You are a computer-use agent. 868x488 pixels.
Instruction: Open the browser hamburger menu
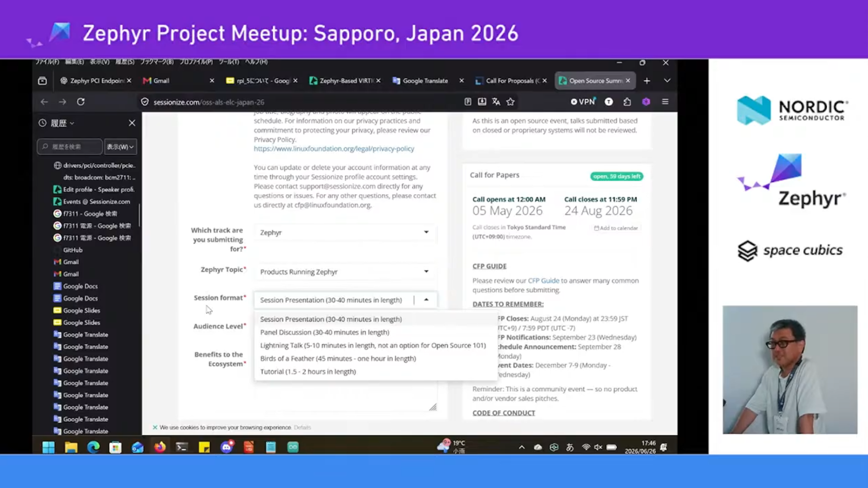665,102
